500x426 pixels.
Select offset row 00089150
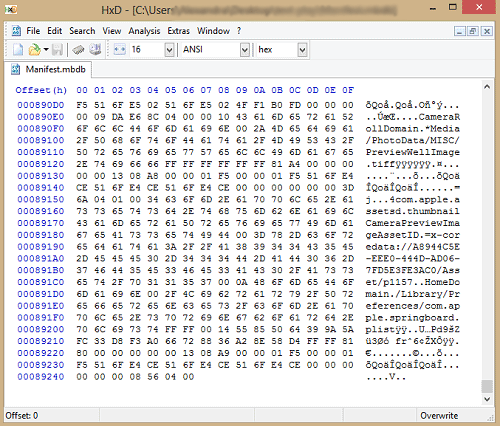pos(41,199)
